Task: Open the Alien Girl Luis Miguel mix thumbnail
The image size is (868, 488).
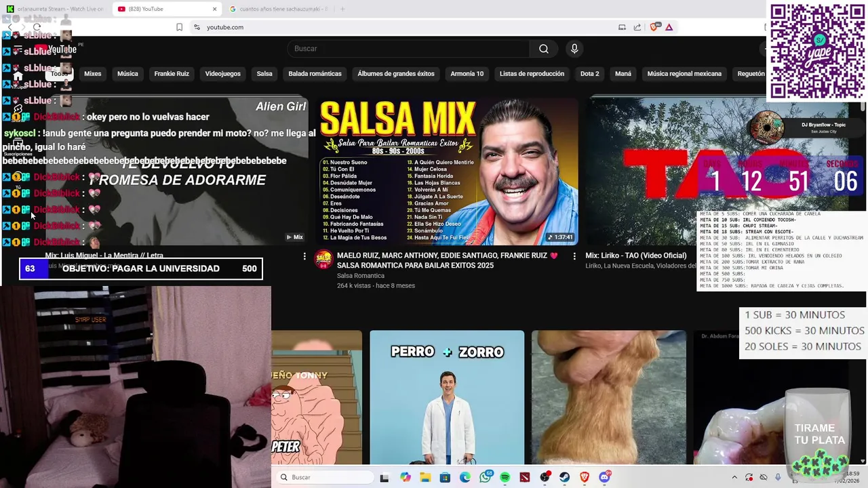Action: coord(178,171)
